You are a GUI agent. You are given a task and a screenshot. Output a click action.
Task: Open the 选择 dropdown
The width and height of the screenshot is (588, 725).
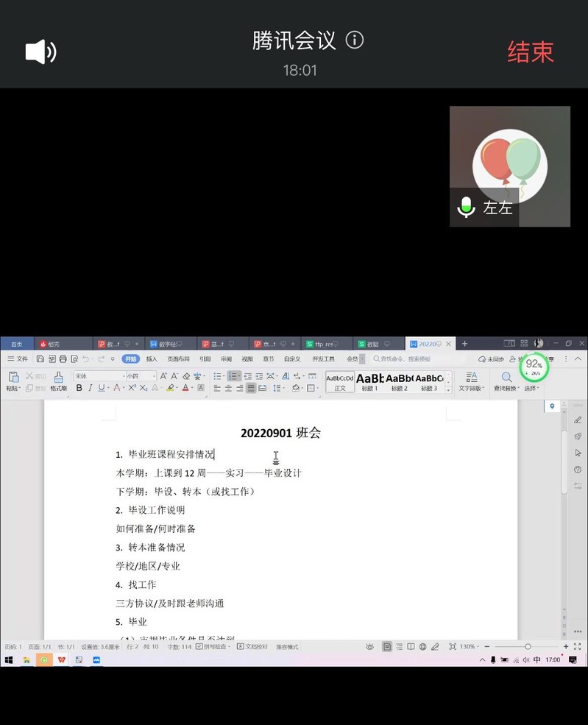tap(531, 388)
